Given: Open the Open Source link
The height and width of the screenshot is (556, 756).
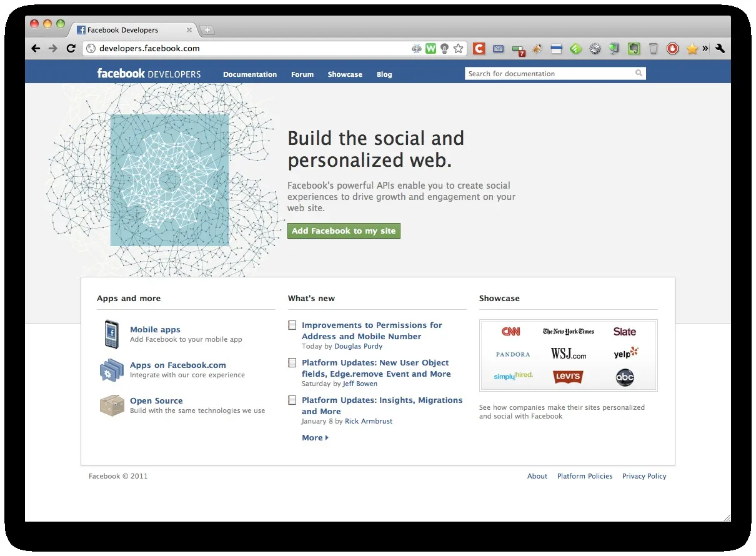Looking at the screenshot, I should tap(156, 401).
